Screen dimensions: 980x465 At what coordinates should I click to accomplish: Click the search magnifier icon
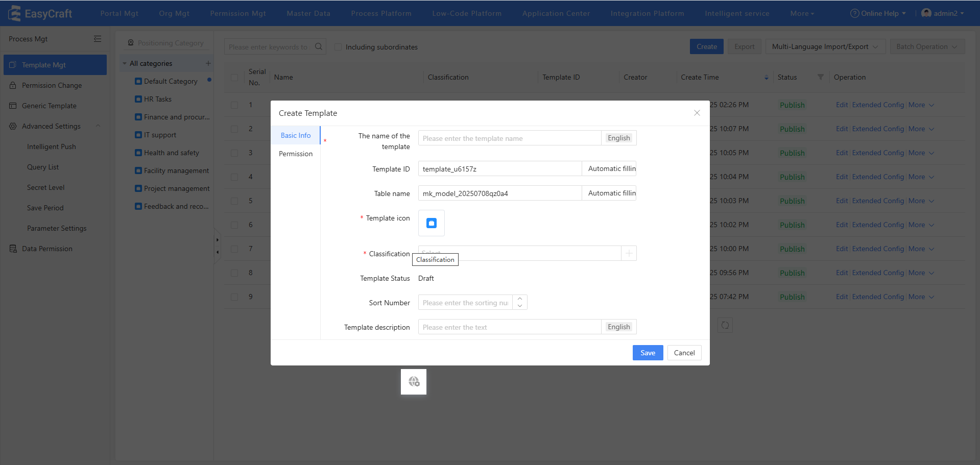(319, 46)
